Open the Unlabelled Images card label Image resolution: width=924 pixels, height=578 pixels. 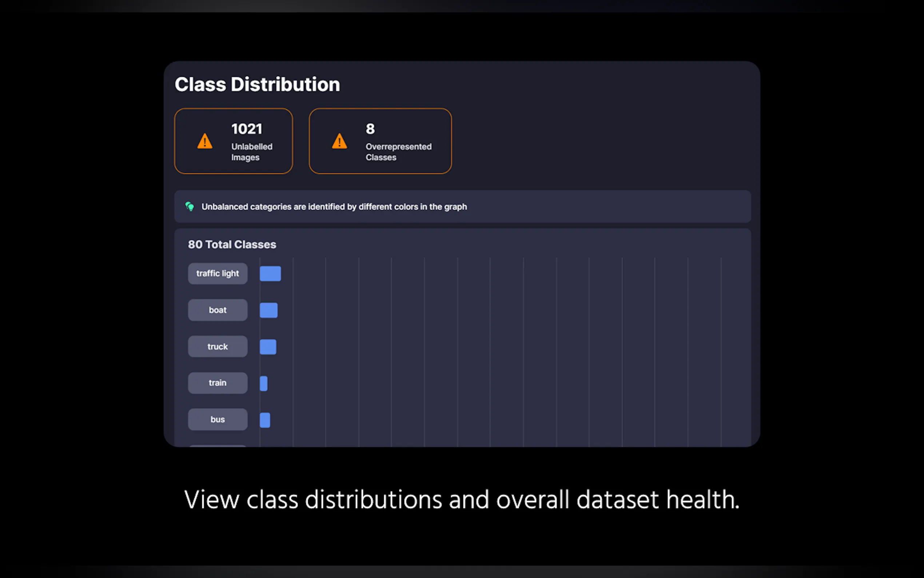coord(252,152)
